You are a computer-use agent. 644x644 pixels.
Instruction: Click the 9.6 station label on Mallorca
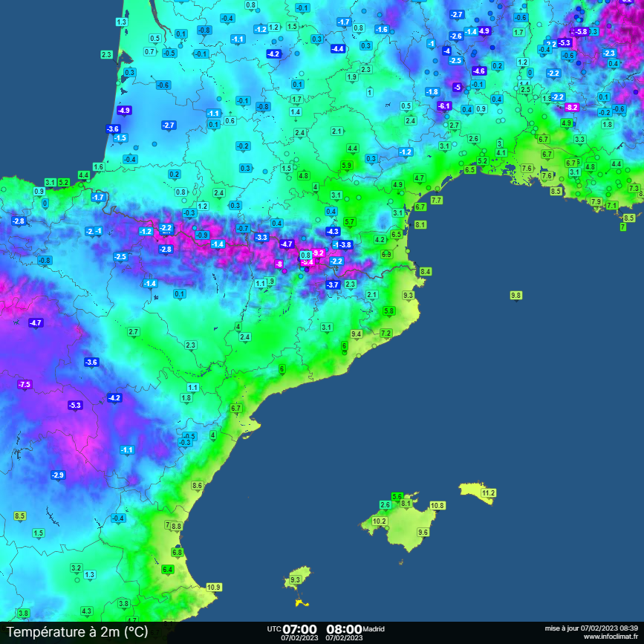423,533
